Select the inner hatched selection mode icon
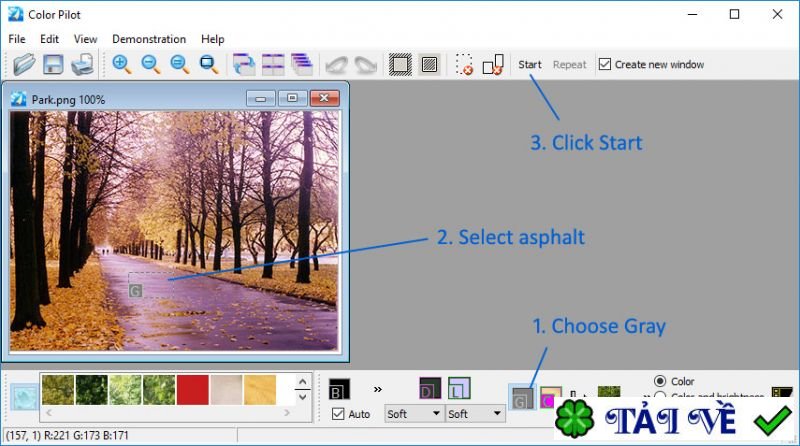Screen dimensions: 800x446 pos(430,65)
